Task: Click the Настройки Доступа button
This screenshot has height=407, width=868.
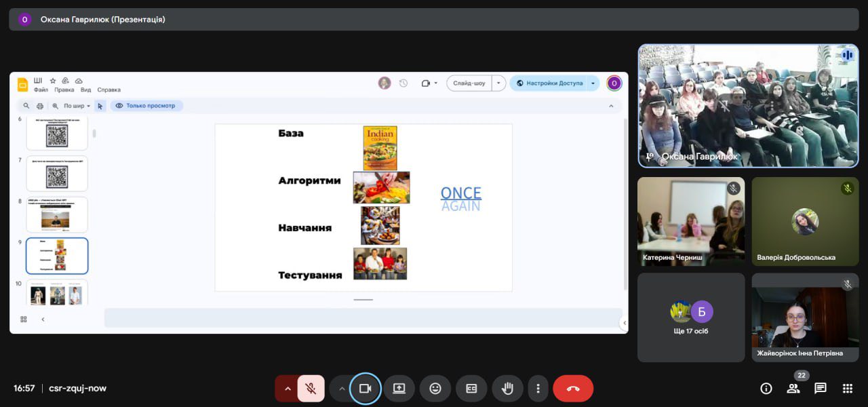Action: (x=549, y=83)
